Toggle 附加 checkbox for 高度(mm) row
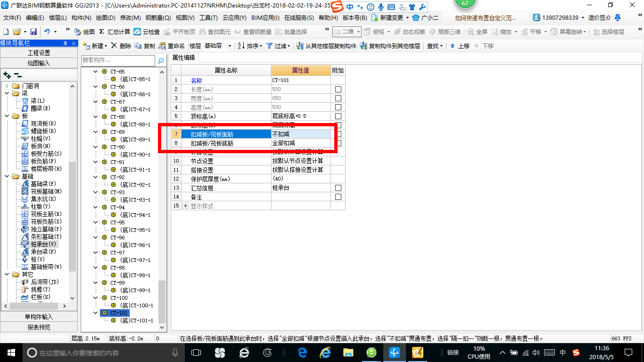Screen dimensions: 644x362 [338, 107]
